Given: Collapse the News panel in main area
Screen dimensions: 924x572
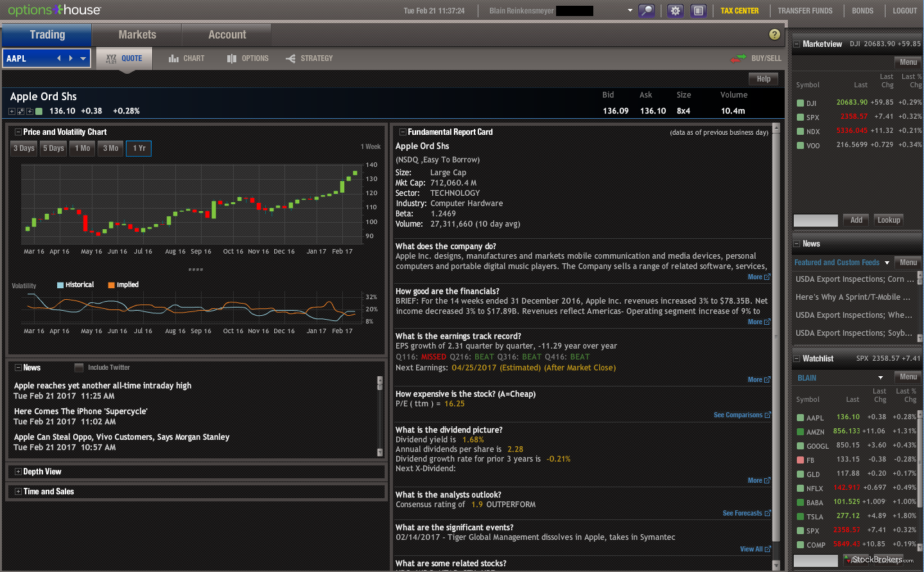Looking at the screenshot, I should pos(18,368).
